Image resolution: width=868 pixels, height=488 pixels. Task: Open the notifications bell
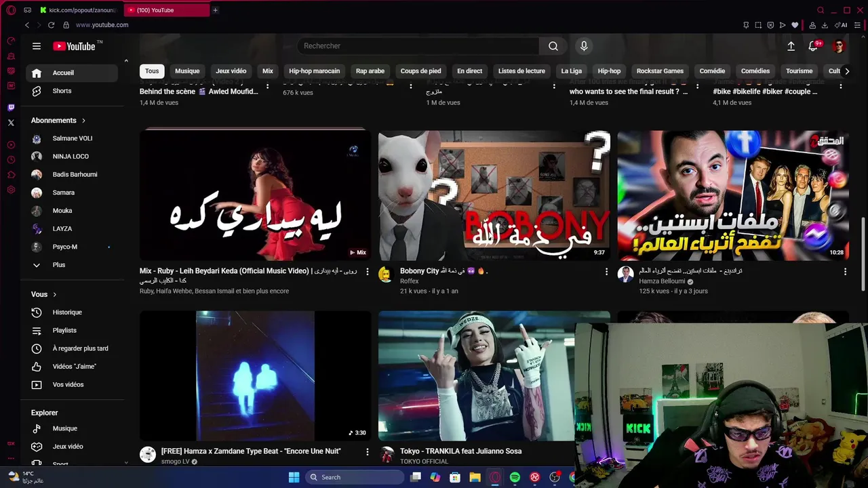click(x=813, y=46)
